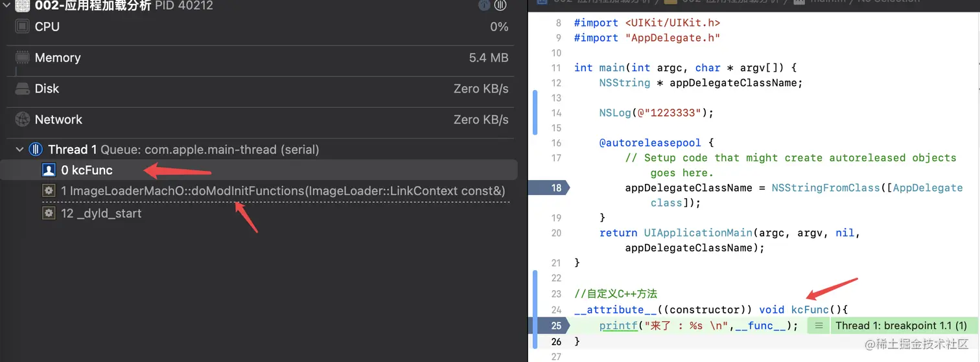This screenshot has width=980, height=362.
Task: Click the process view options icon beside PID
Action: pos(500,6)
